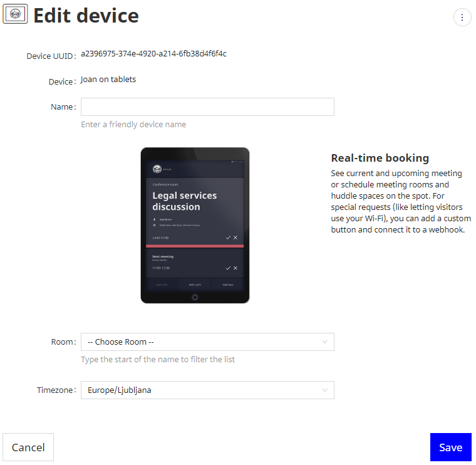Click checkmark beside next meeting 11:00-12:30
476x465 pixels.
pyautogui.click(x=228, y=268)
